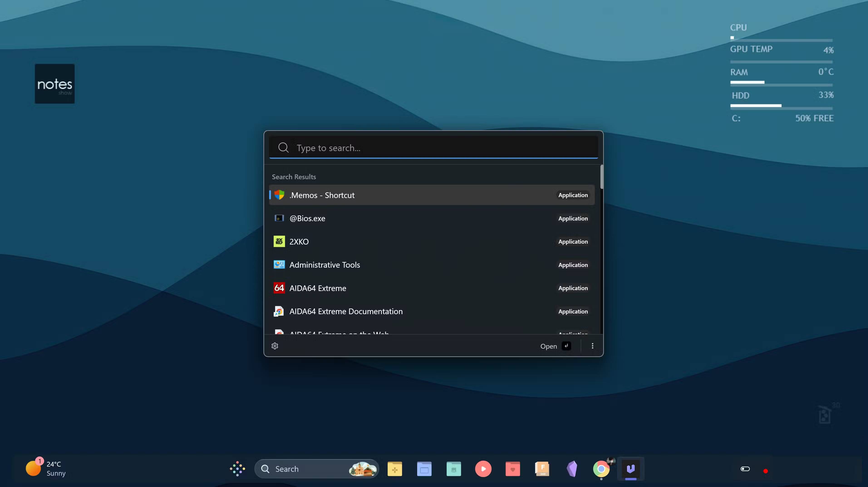Viewport: 868px width, 487px height.
Task: Click the colorful dotted start icon on taskbar
Action: [x=237, y=469]
